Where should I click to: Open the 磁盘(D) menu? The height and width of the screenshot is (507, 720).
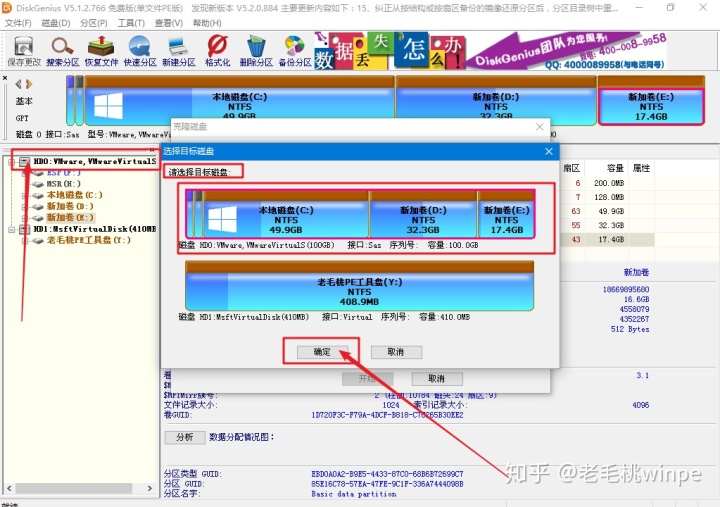(56, 23)
